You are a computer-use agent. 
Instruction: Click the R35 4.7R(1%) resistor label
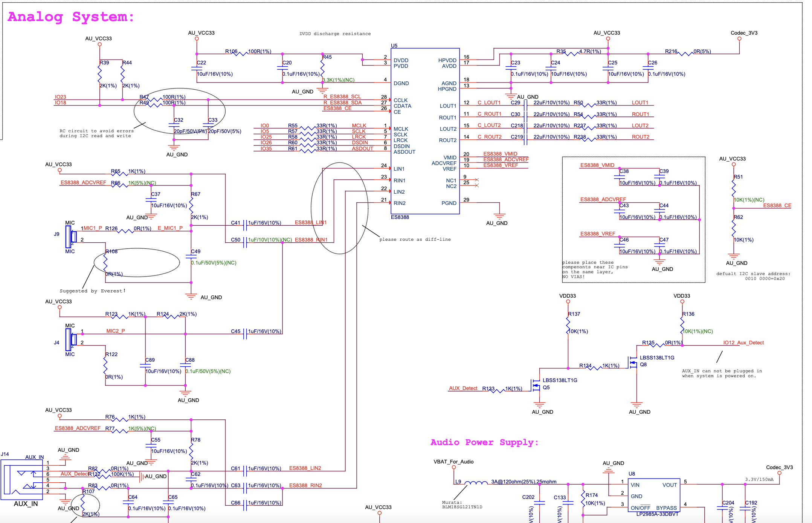579,51
